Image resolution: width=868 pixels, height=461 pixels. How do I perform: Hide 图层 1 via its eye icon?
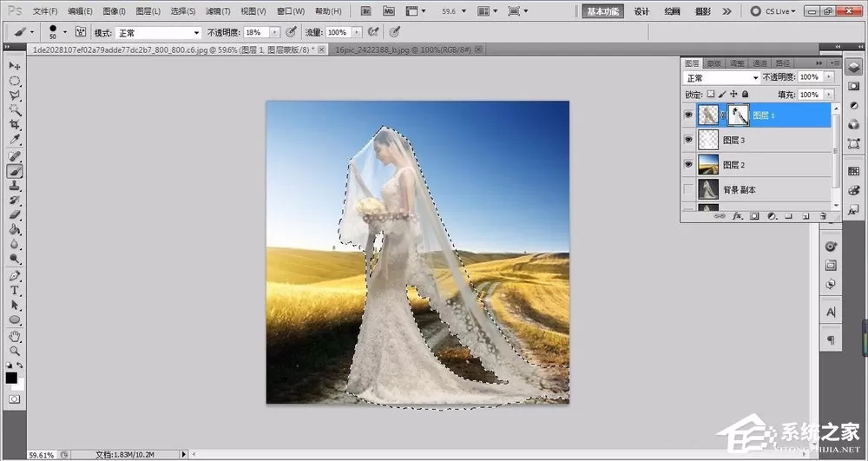688,115
